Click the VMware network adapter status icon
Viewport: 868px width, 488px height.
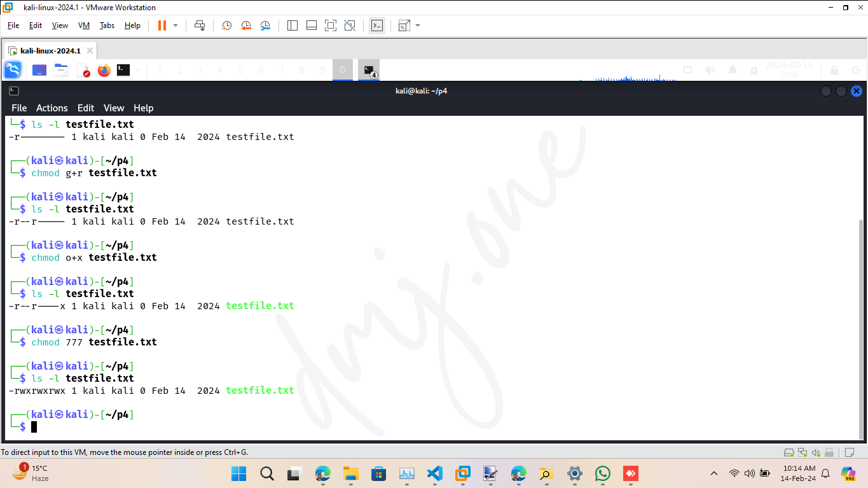[802, 452]
